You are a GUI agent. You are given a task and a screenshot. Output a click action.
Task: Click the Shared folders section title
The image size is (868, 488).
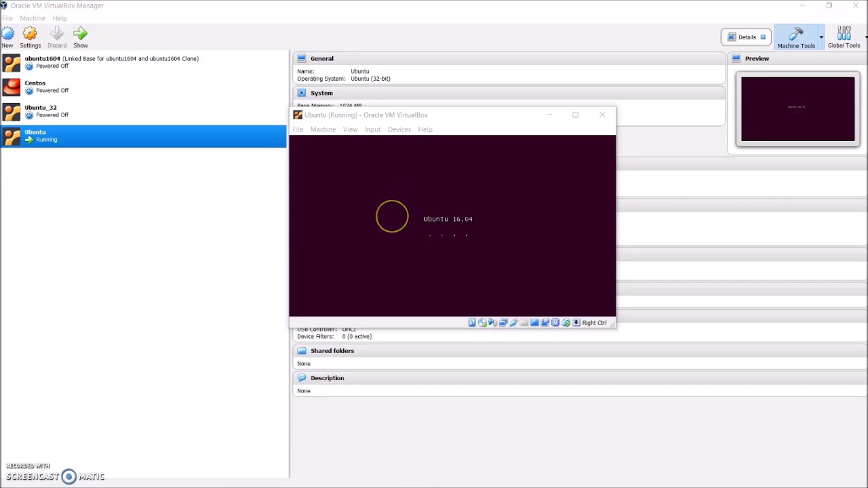(332, 350)
